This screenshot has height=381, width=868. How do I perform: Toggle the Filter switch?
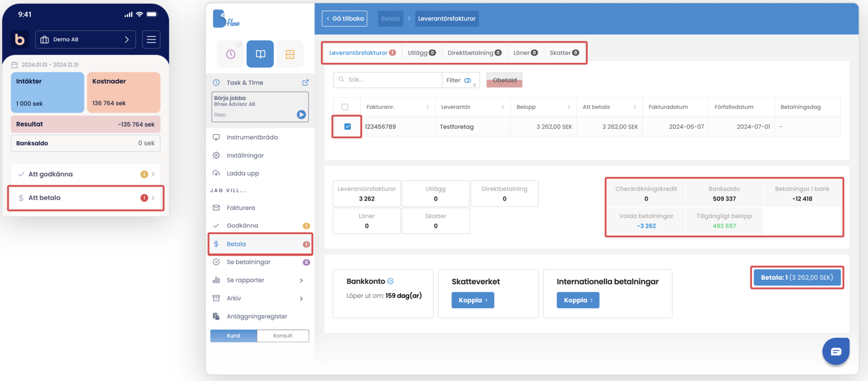tap(467, 80)
